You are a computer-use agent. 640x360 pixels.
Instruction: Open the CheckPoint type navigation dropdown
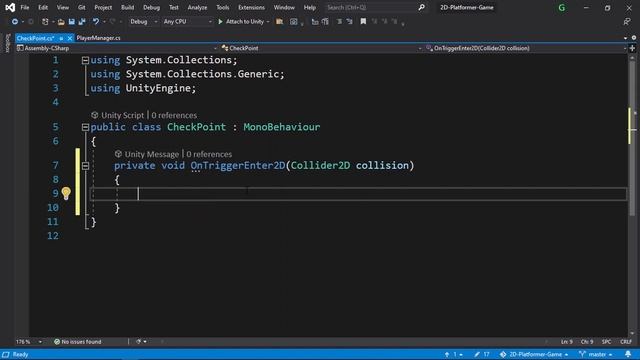322,48
